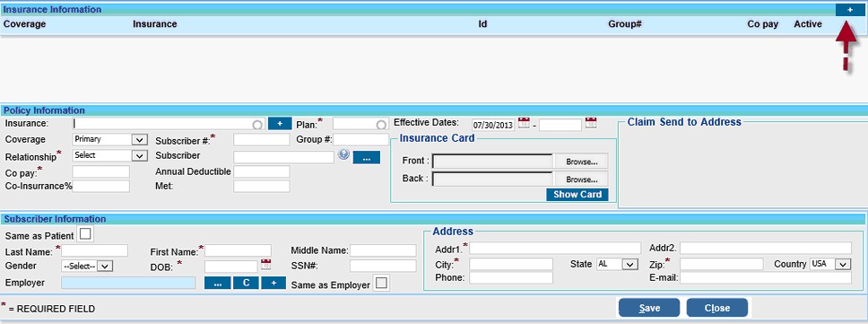The height and width of the screenshot is (324, 868).
Task: Click the Co pay column header
Action: click(763, 24)
